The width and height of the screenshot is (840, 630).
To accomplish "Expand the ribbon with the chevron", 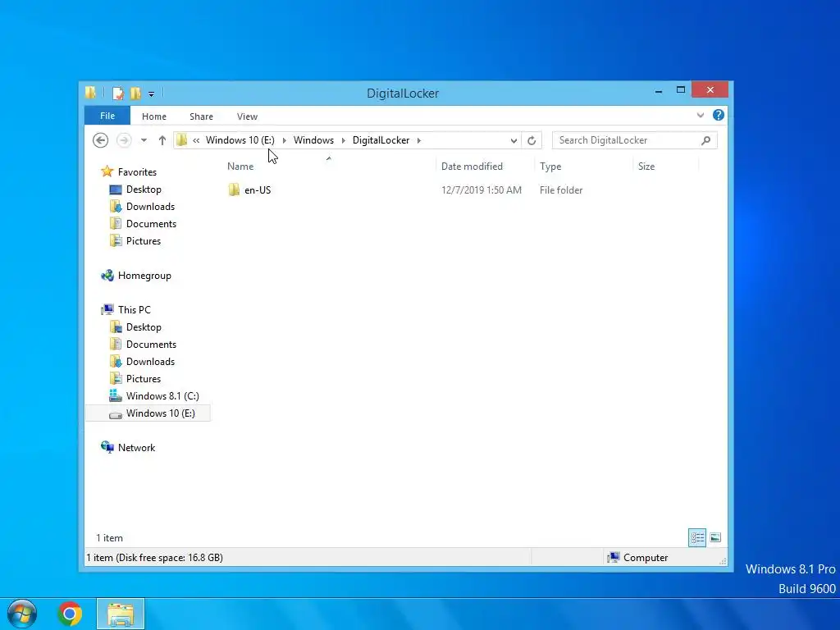I will (x=701, y=115).
